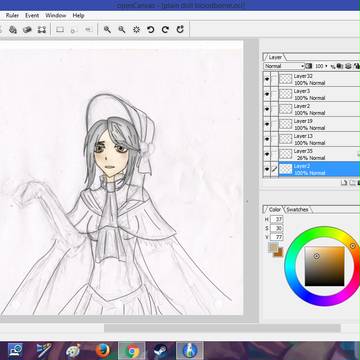This screenshot has height=360, width=360.
Task: Click the background orange-brown color swatch
Action: (279, 253)
